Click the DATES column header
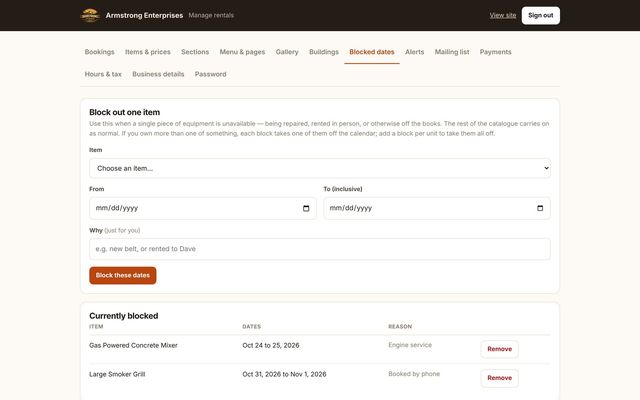640x400 pixels. coord(251,327)
